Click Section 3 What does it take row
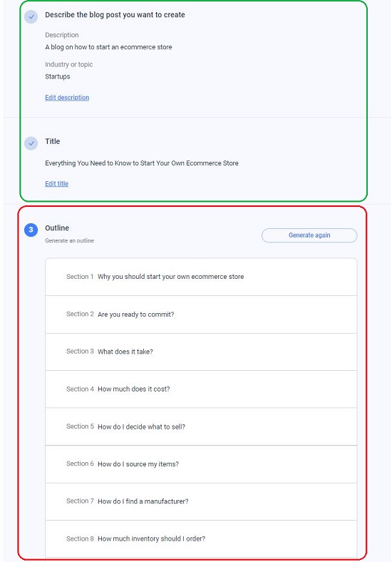The height and width of the screenshot is (562, 392). (x=201, y=352)
